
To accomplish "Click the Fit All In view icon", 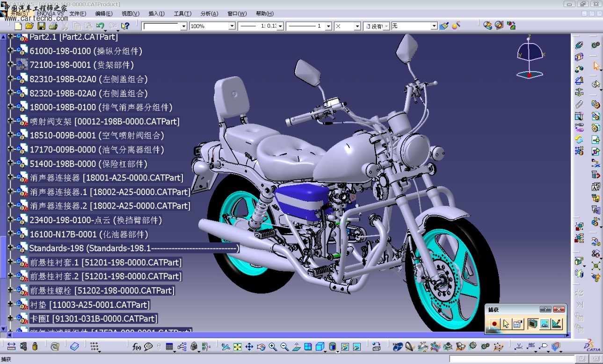I will (x=238, y=347).
